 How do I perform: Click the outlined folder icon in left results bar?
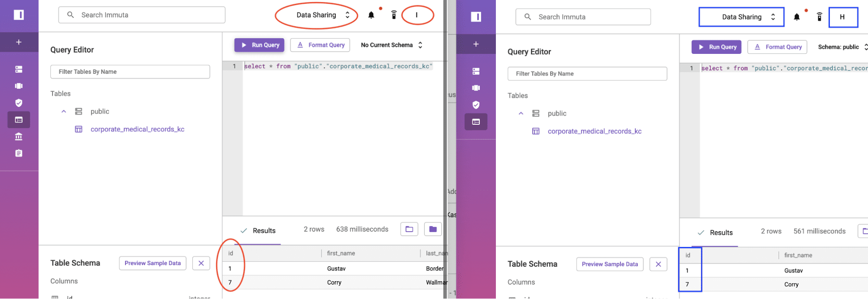pyautogui.click(x=409, y=229)
